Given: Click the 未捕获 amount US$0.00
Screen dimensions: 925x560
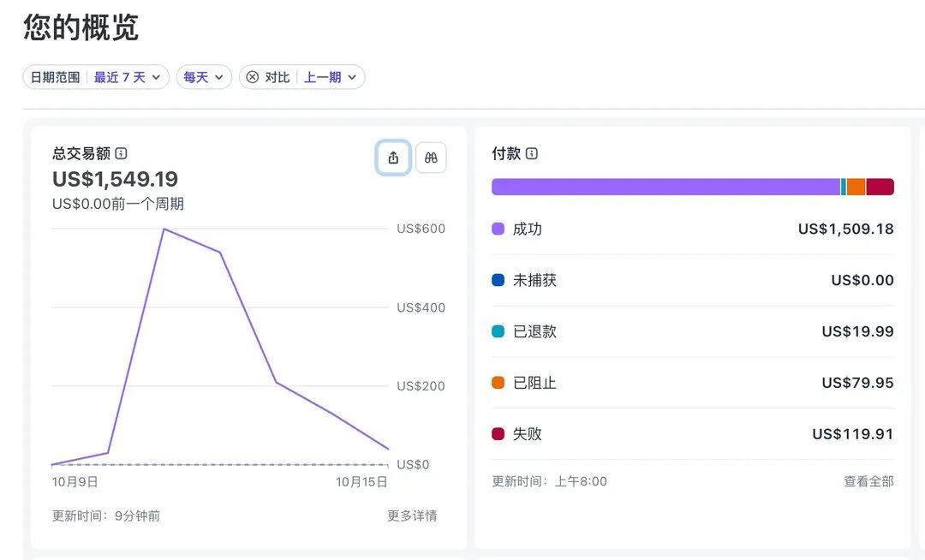Looking at the screenshot, I should 862,280.
